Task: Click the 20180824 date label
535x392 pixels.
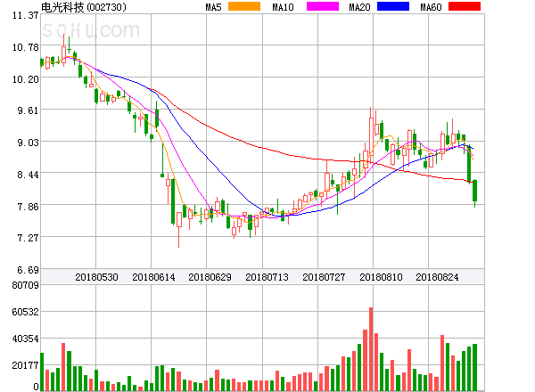Action: [x=437, y=277]
